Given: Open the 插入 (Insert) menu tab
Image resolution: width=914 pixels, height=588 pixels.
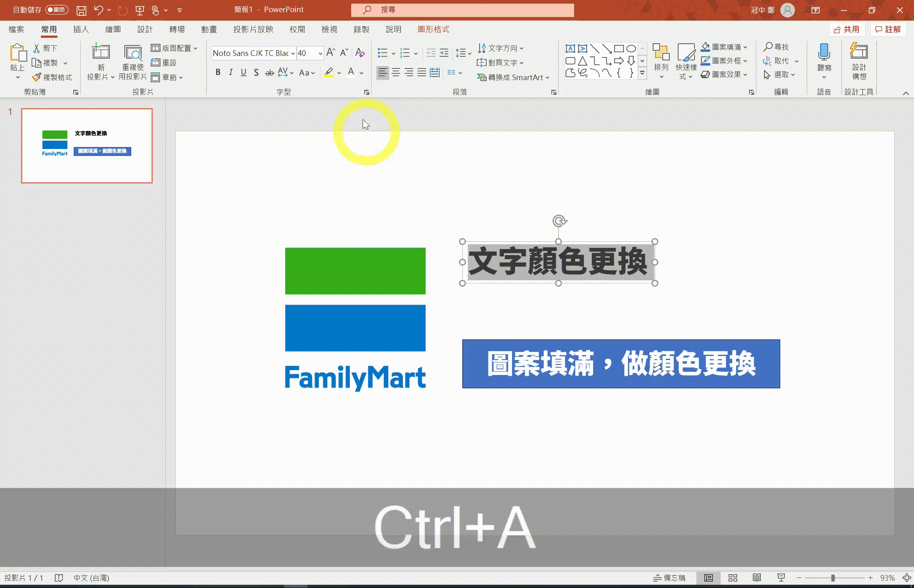Looking at the screenshot, I should coord(80,29).
